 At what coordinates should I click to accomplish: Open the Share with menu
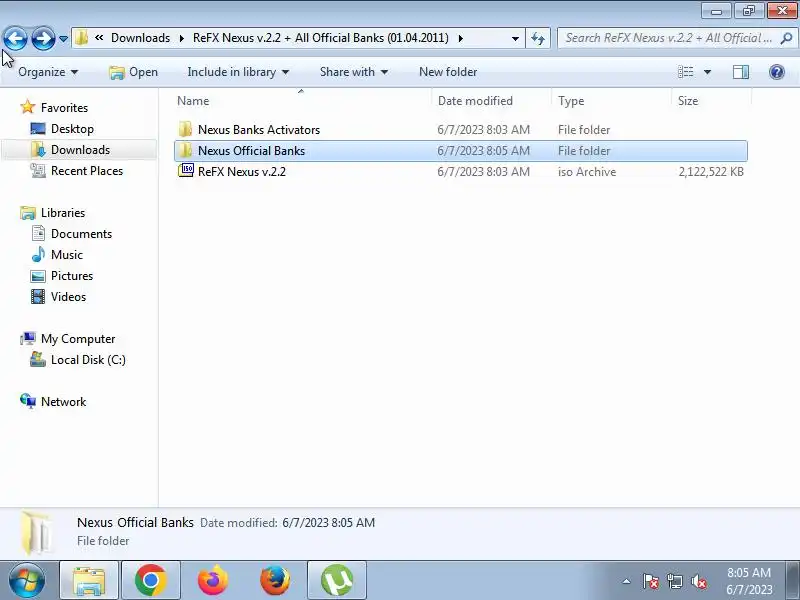[354, 72]
